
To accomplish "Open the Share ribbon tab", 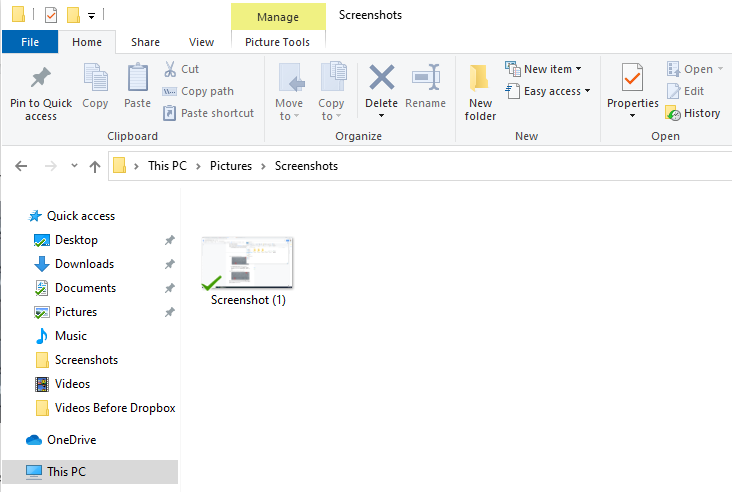I will pos(145,42).
